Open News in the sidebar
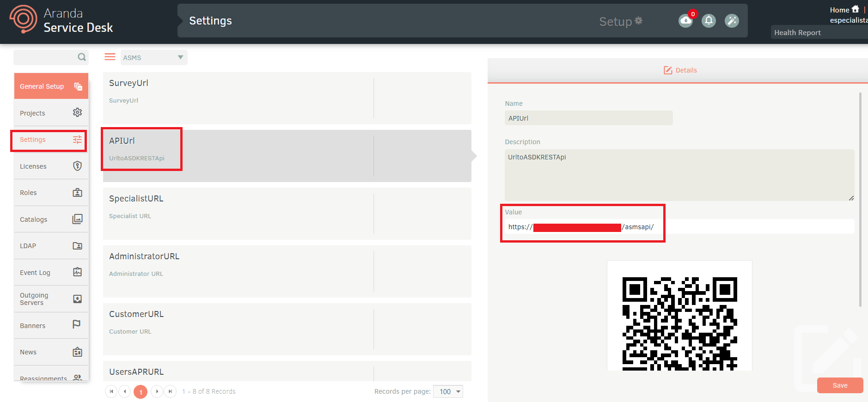The image size is (868, 402). (x=51, y=352)
